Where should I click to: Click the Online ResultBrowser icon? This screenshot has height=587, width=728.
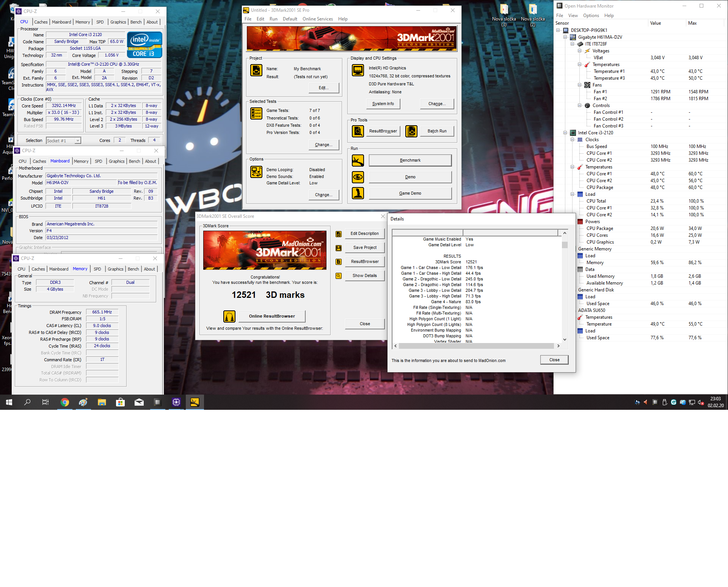pyautogui.click(x=229, y=316)
